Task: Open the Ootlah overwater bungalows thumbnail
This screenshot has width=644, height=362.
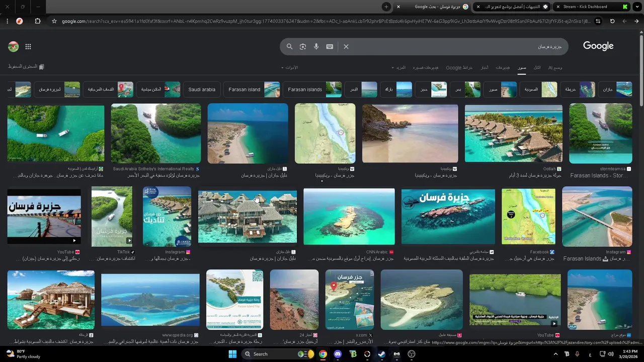Action: pyautogui.click(x=514, y=133)
